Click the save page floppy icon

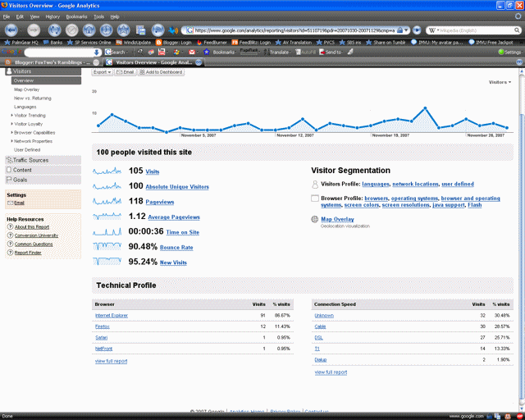[x=140, y=30]
